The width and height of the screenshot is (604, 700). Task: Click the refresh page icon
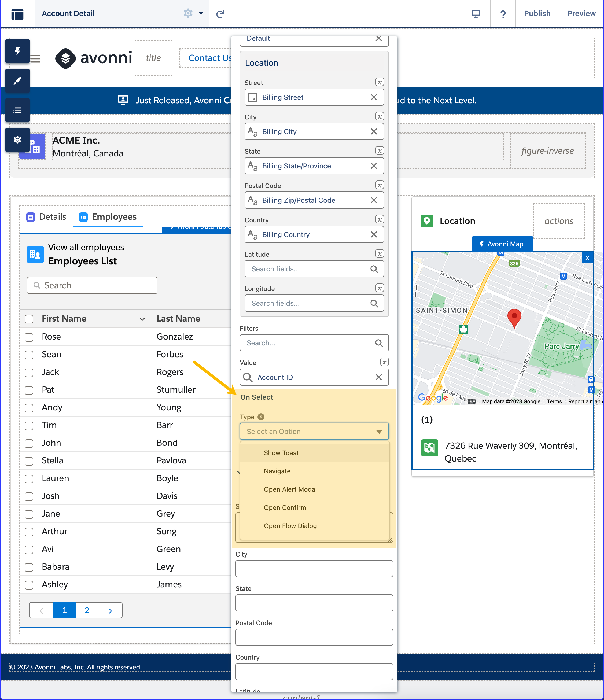(220, 14)
